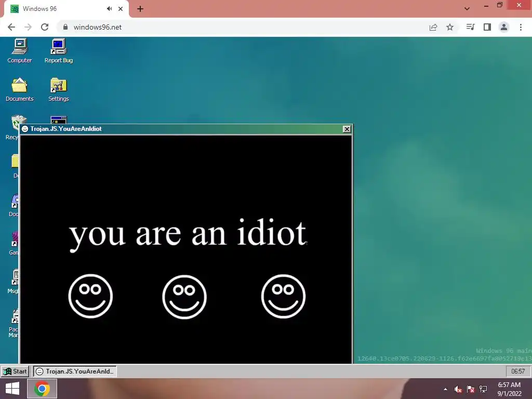Image resolution: width=532 pixels, height=399 pixels.
Task: Open Chrome three-dot menu
Action: [521, 27]
